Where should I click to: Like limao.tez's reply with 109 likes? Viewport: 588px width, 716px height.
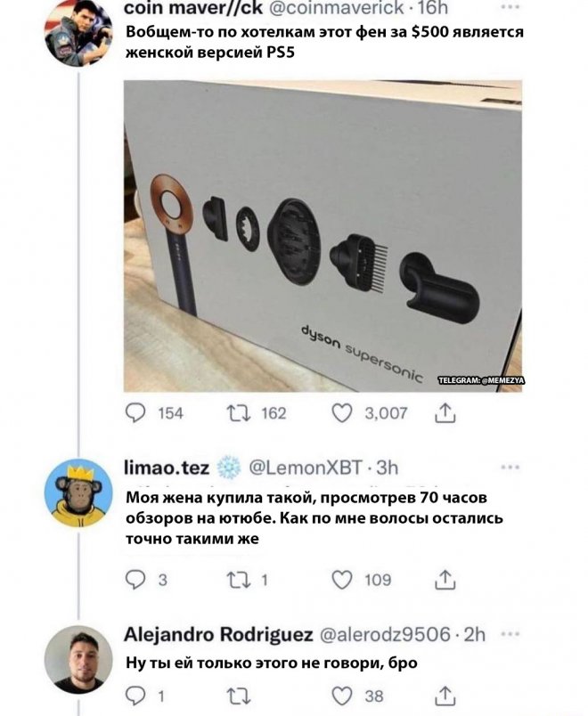click(342, 580)
